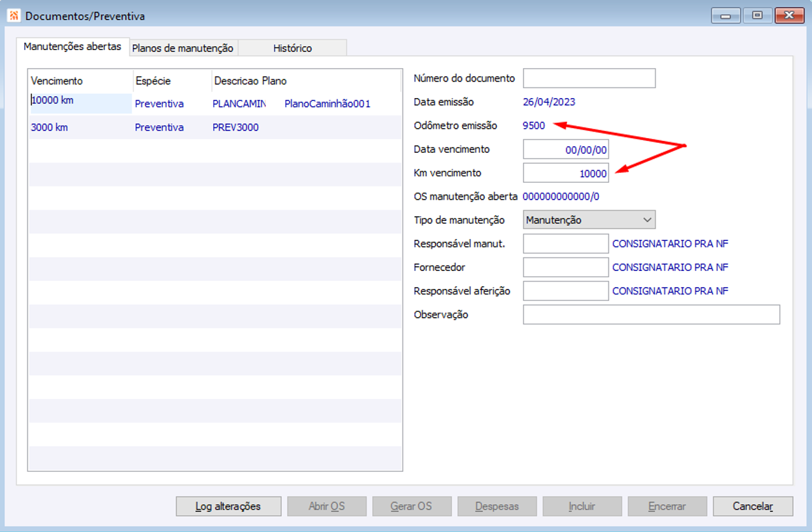Click the PlanoCaminhão001 description cell
The width and height of the screenshot is (812, 532).
coord(327,103)
